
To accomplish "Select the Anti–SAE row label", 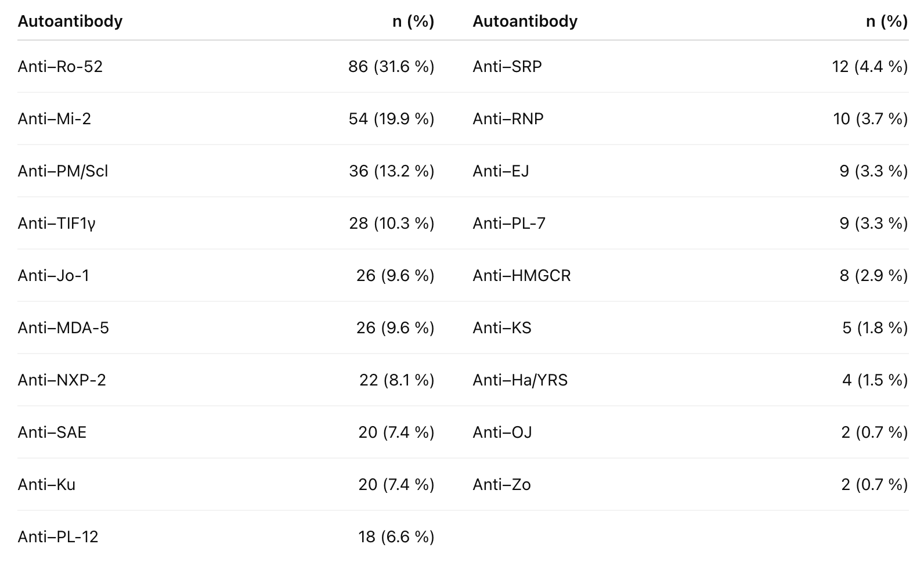I will (x=52, y=433).
